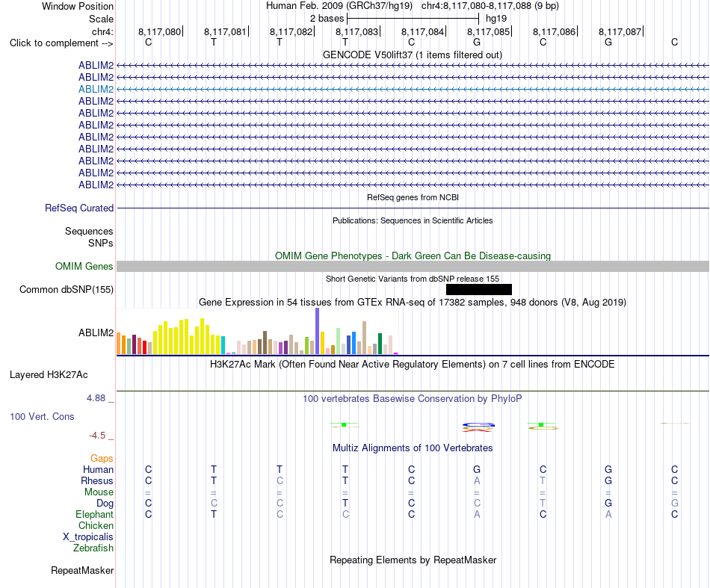
Task: Open '100 vertebrates Basewise Conservation by PhyloP' title
Action: [413, 399]
